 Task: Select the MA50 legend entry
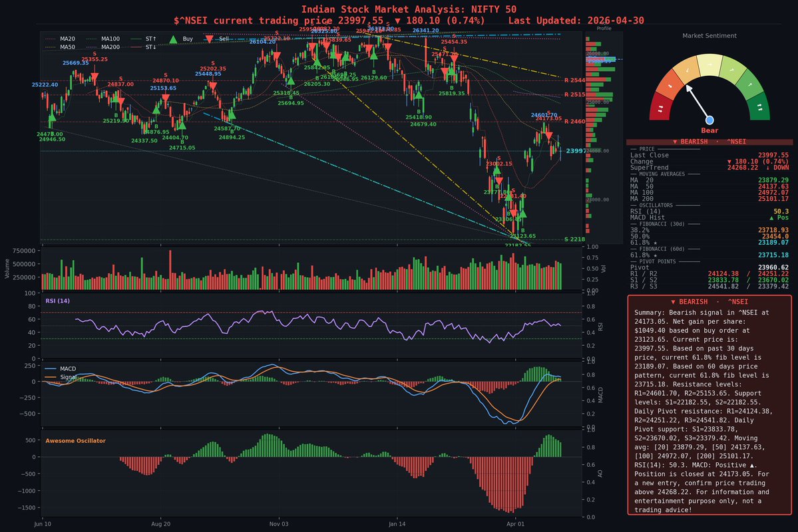(x=61, y=47)
